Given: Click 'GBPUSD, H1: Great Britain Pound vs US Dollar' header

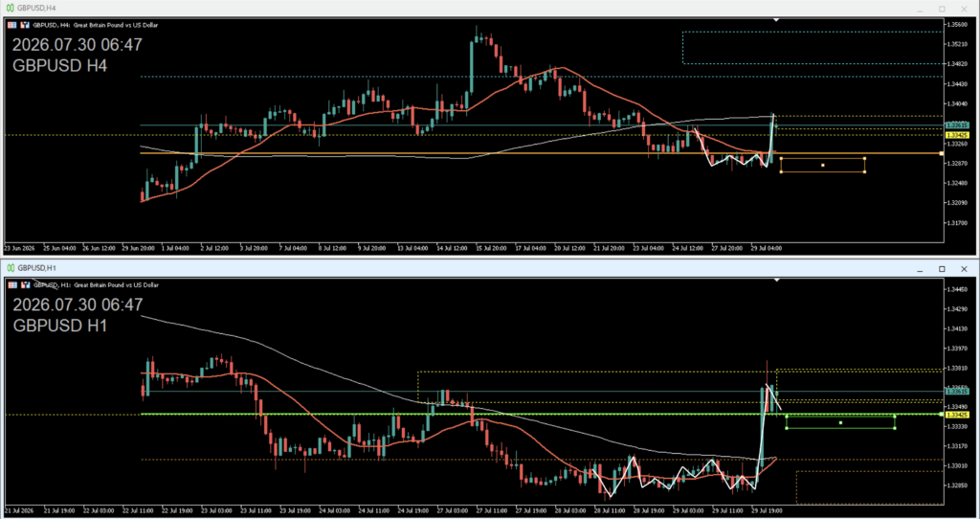Looking at the screenshot, I should 96,284.
